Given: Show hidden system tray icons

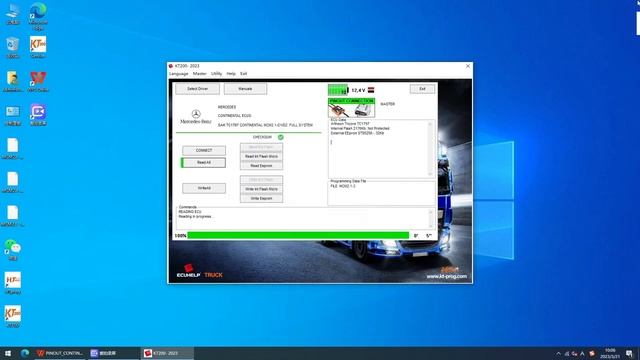Looking at the screenshot, I should 558,353.
